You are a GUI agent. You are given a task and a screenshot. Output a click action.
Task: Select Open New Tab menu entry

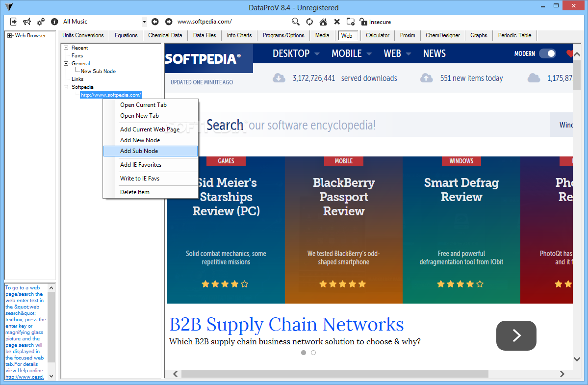[151, 116]
